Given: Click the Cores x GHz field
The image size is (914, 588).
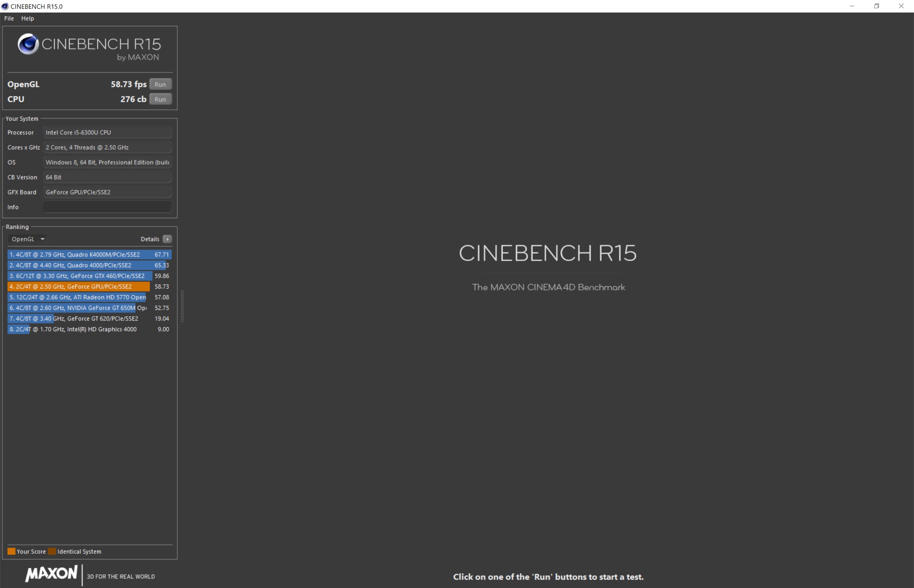Looking at the screenshot, I should click(x=107, y=147).
